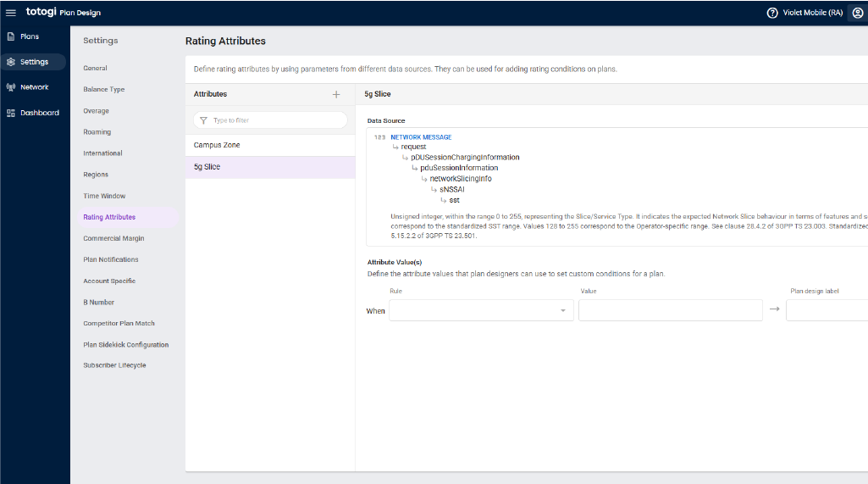Select Commercial Margin settings
868x484 pixels.
(x=114, y=238)
